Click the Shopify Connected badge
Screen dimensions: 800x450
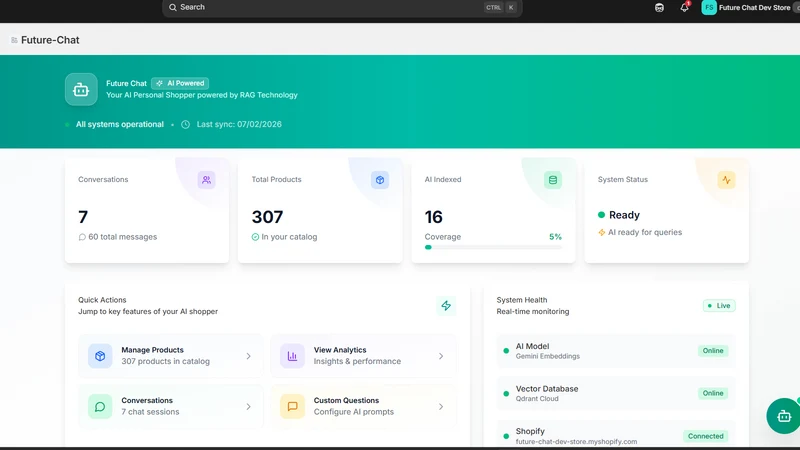tap(706, 436)
